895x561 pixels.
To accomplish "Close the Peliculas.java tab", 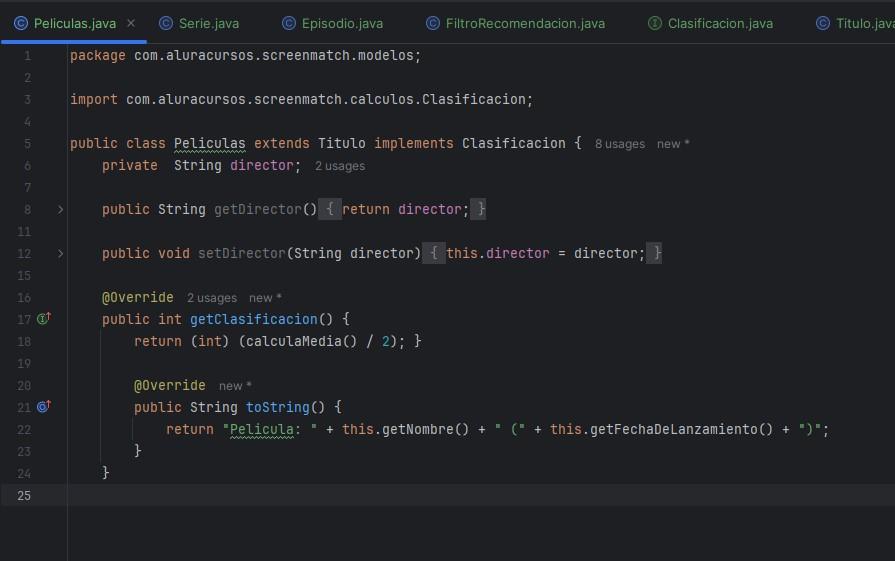I will tap(131, 23).
